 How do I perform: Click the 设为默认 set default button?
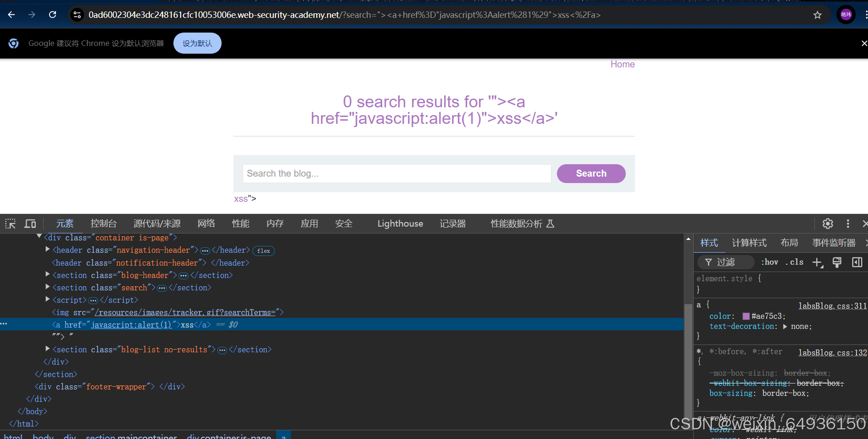coord(197,43)
